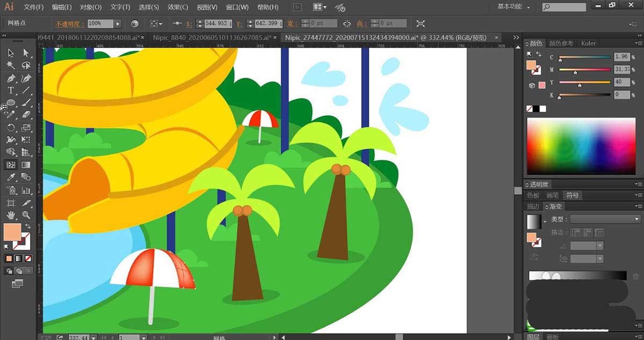Select the Pencil tool

11,115
